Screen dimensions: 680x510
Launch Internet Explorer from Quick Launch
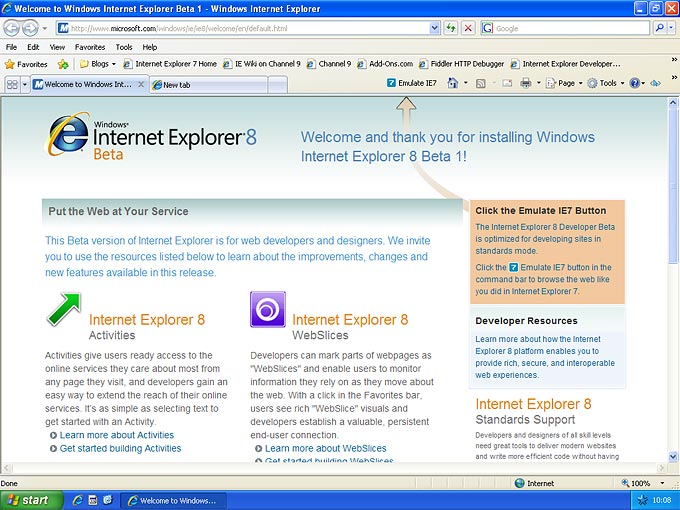[78, 500]
